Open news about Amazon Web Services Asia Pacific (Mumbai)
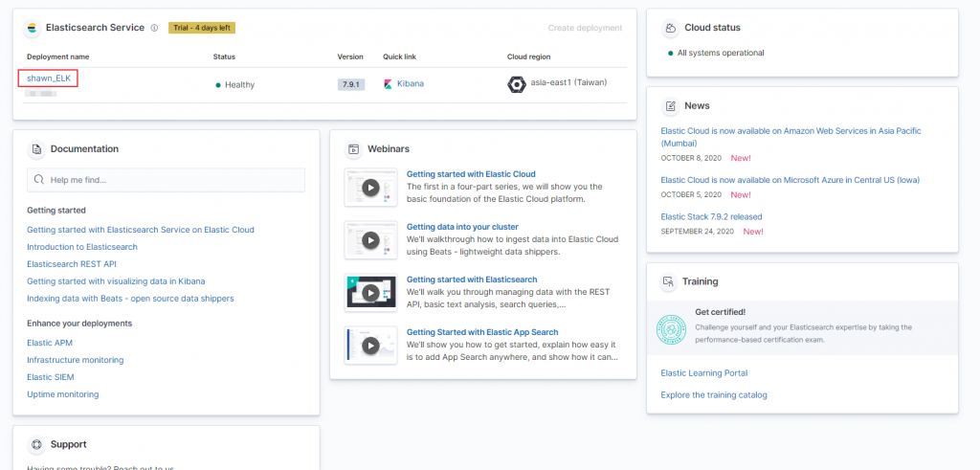 (791, 137)
